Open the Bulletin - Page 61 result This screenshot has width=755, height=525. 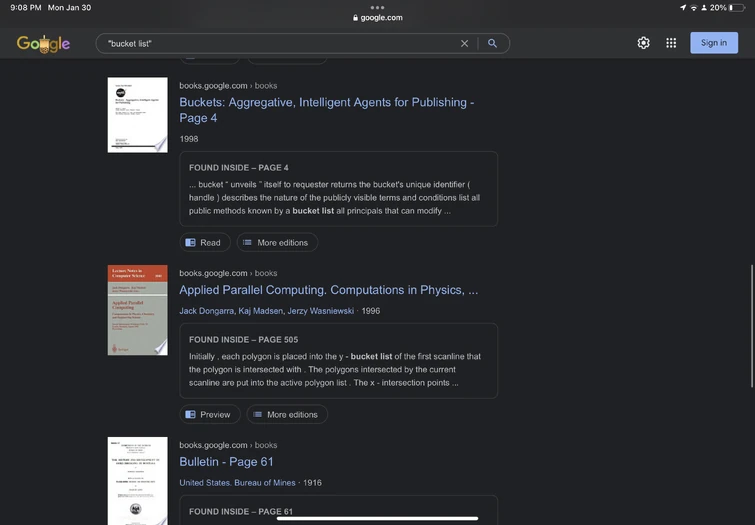[226, 462]
